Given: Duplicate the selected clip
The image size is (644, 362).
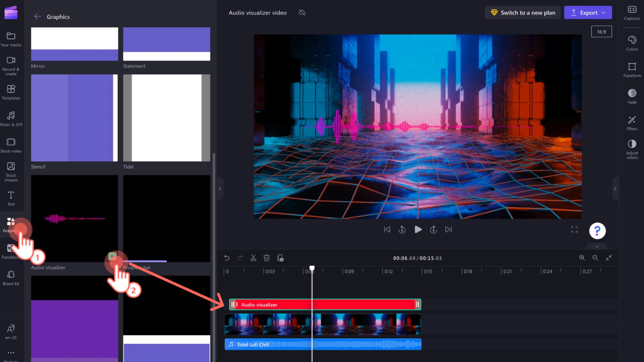Looking at the screenshot, I should (x=280, y=258).
